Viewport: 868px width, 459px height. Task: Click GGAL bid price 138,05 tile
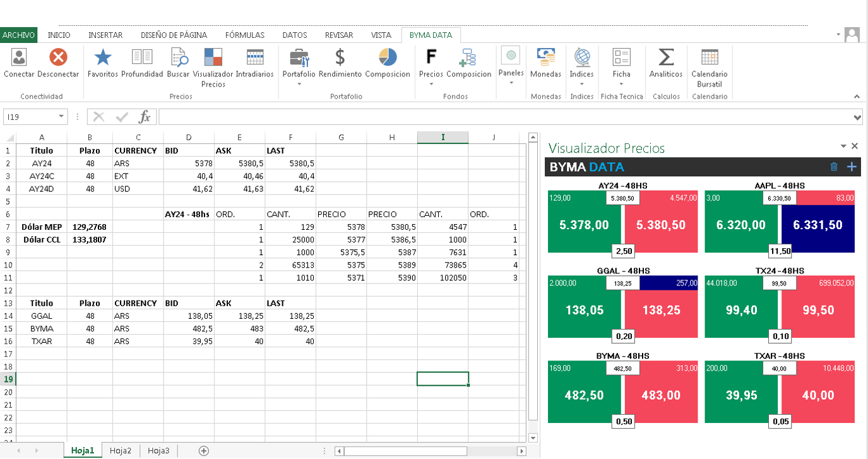pos(585,311)
